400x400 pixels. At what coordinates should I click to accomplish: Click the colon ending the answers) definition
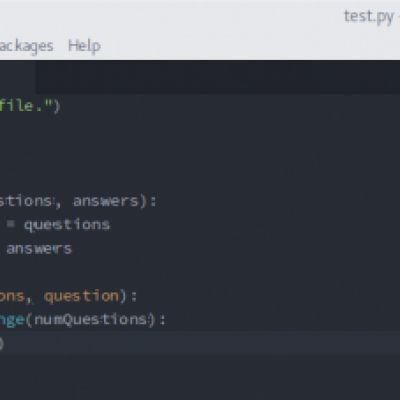[x=153, y=202]
